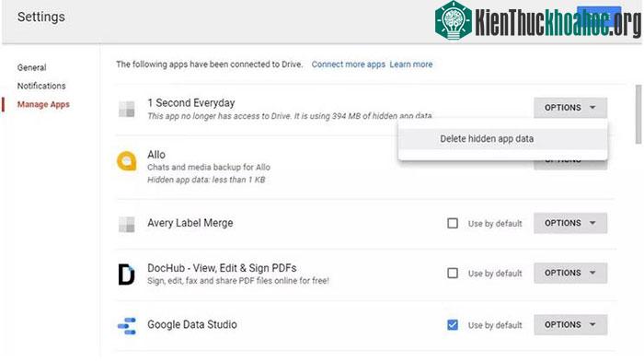Click the DocHub D logo icon
644x362 pixels.
tap(127, 274)
